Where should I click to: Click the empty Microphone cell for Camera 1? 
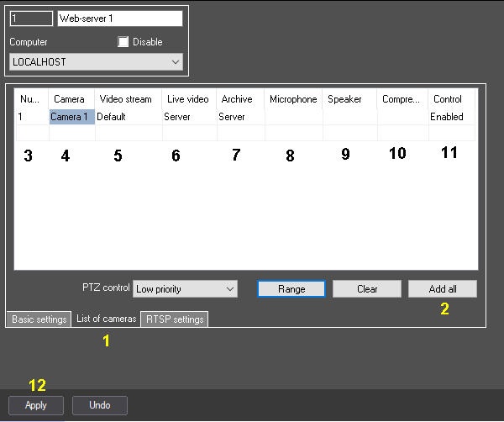point(294,117)
